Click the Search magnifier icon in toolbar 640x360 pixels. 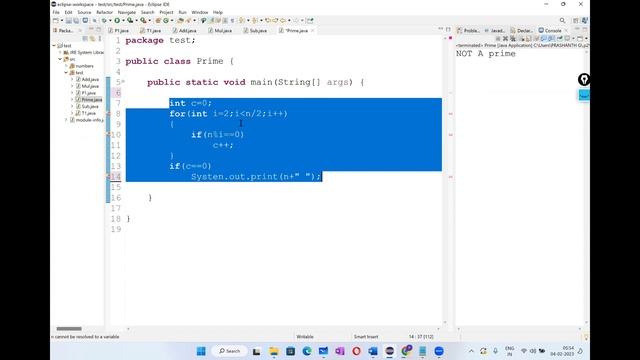pos(562,20)
